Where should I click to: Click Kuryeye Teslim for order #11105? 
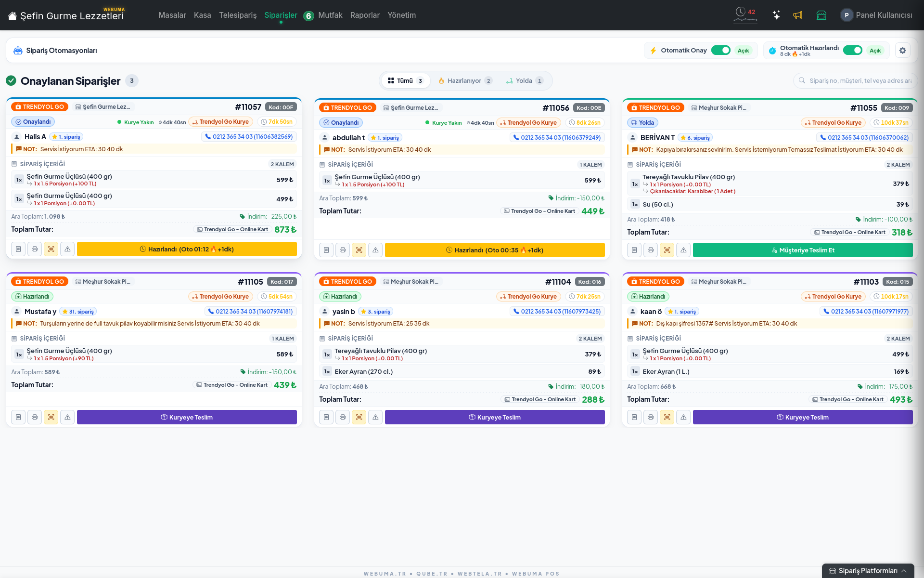[187, 417]
